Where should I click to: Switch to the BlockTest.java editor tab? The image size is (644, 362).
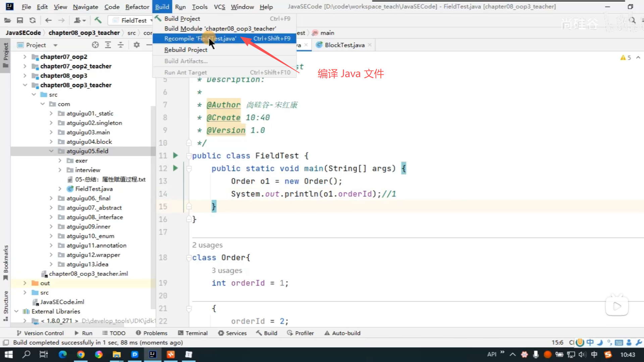click(344, 45)
